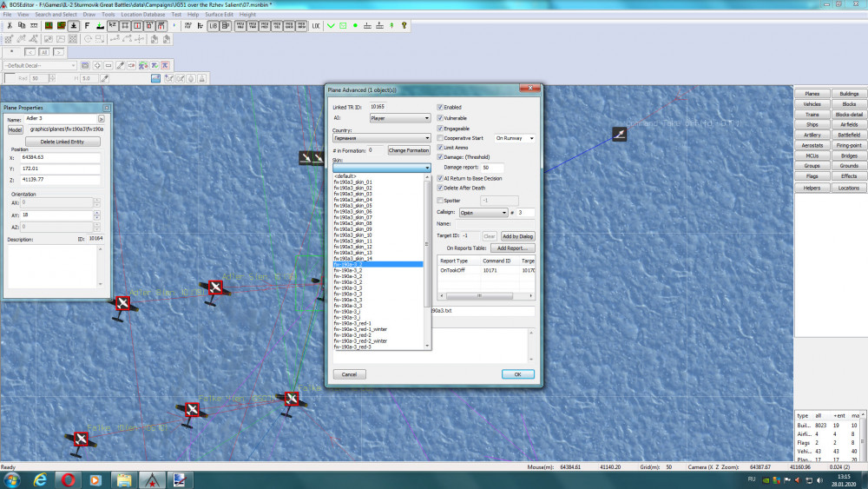Toggle the Limit Ammo checkbox

tap(441, 148)
